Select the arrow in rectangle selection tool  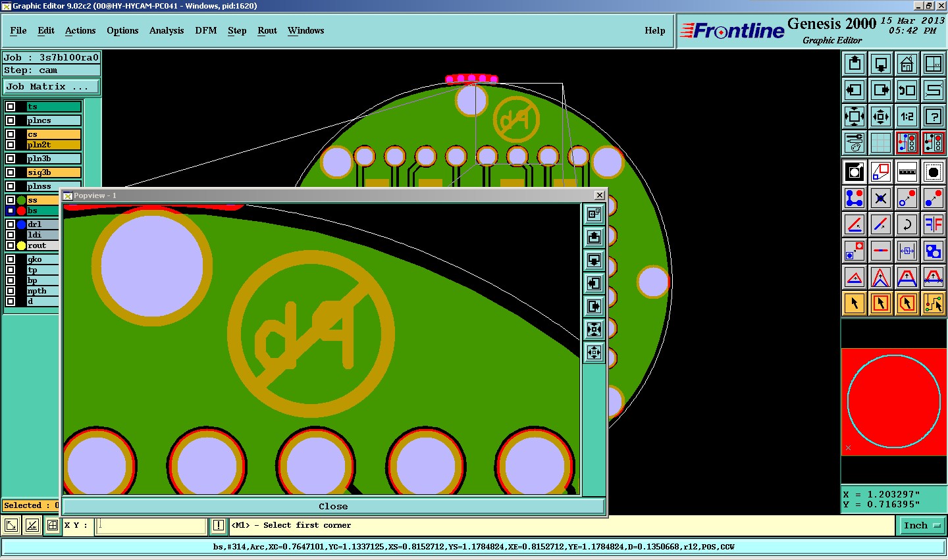click(x=881, y=303)
